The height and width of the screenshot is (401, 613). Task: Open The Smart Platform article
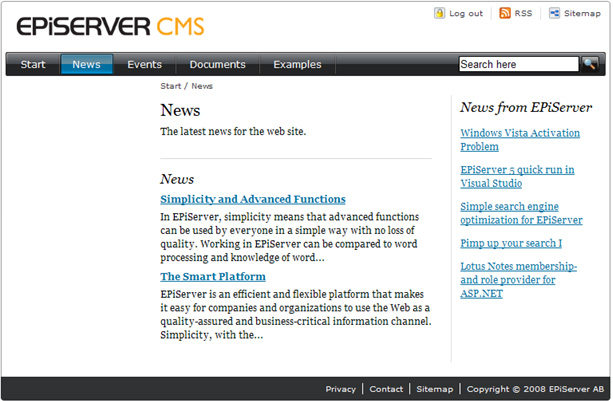point(212,276)
